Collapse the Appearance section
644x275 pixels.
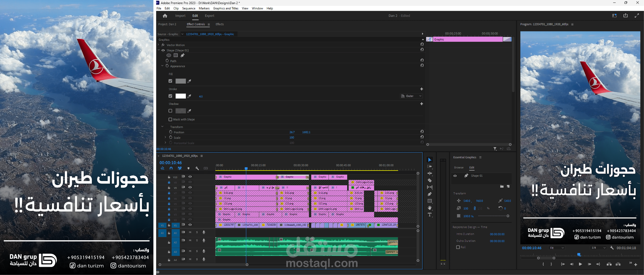[162, 66]
